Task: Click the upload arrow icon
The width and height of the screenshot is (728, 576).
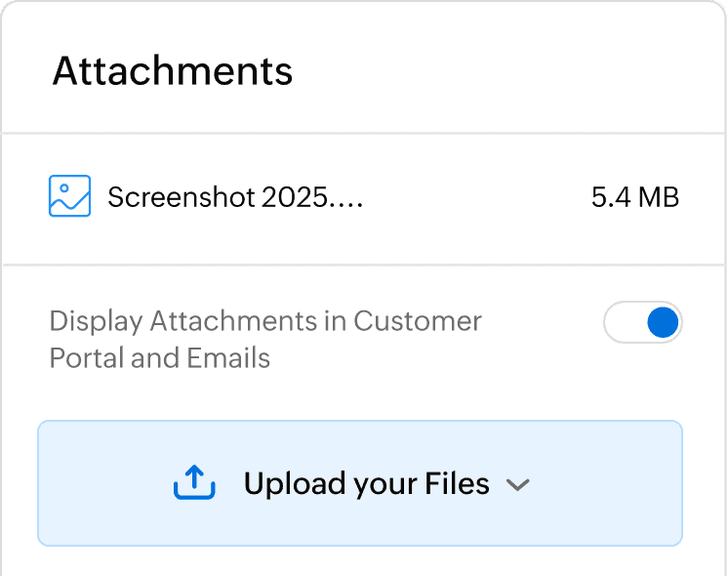Action: [193, 482]
